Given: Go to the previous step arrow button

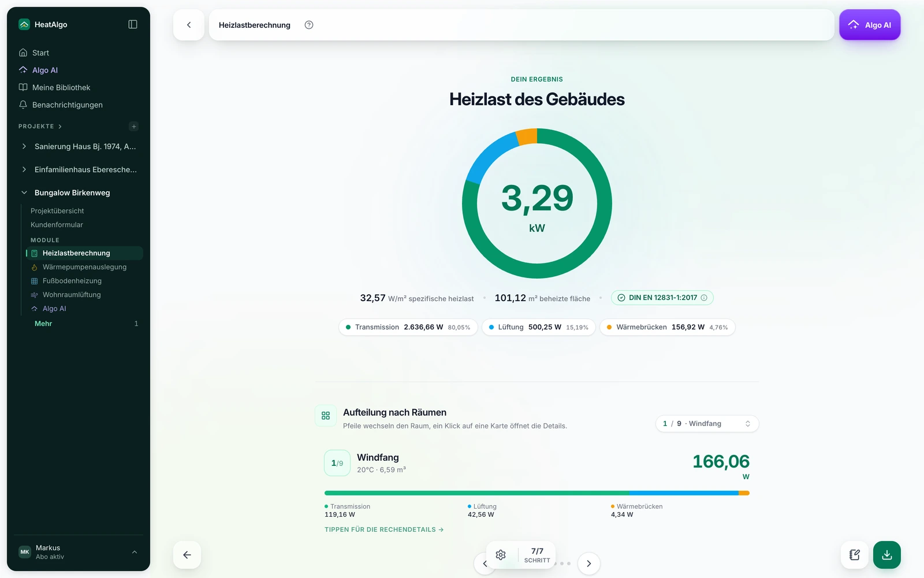Looking at the screenshot, I should tap(187, 555).
